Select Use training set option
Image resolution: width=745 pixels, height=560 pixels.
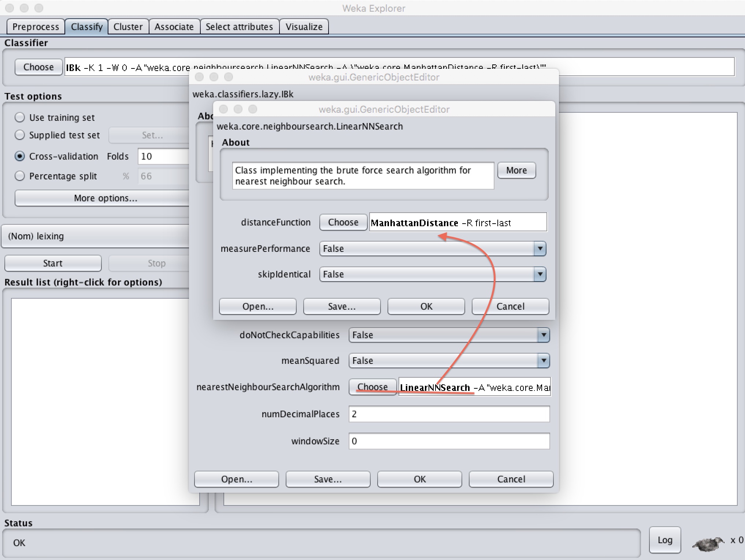pos(20,117)
